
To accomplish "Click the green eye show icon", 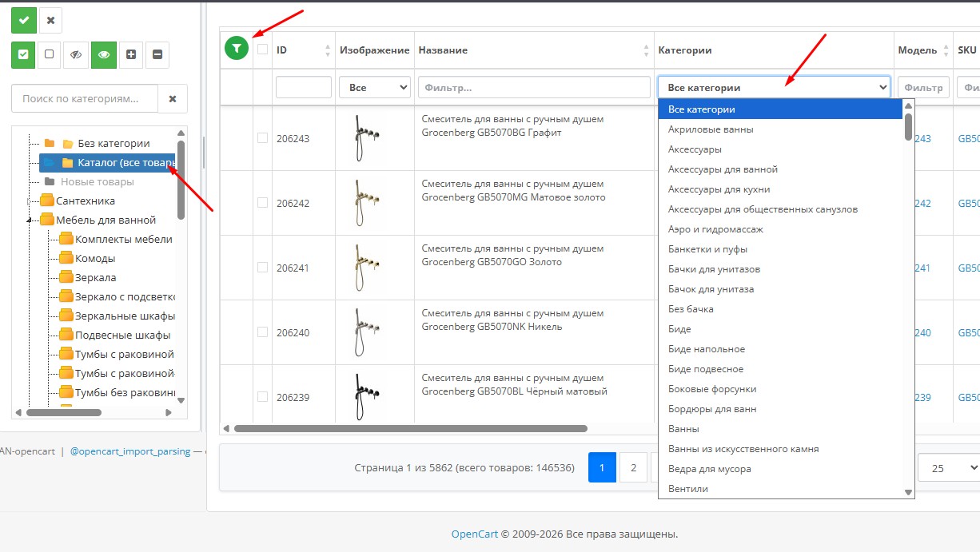I will pos(104,54).
